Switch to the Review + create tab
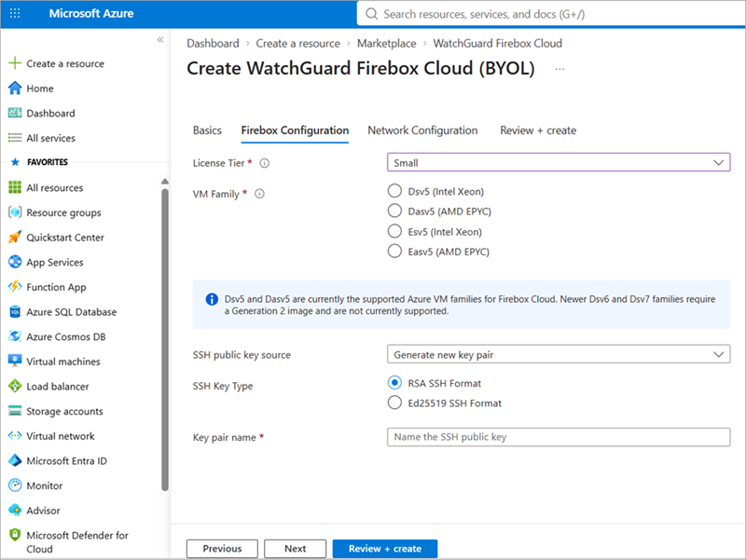Screen dimensions: 746x560 tap(538, 130)
